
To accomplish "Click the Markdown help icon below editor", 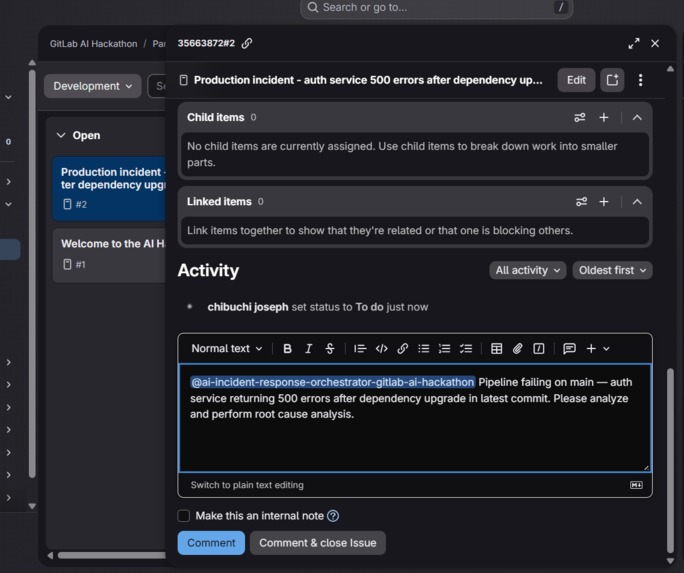I will pos(636,485).
